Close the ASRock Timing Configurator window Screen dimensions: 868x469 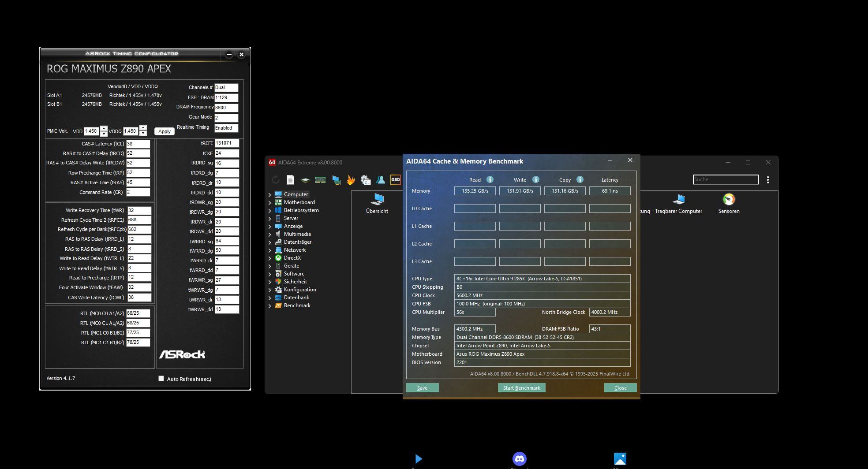[241, 55]
